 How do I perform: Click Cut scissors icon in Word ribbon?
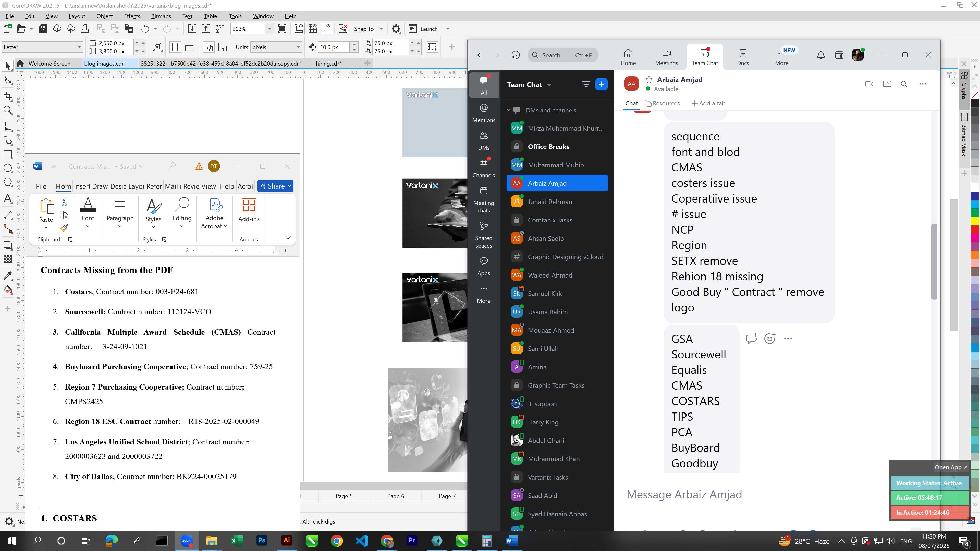click(64, 202)
